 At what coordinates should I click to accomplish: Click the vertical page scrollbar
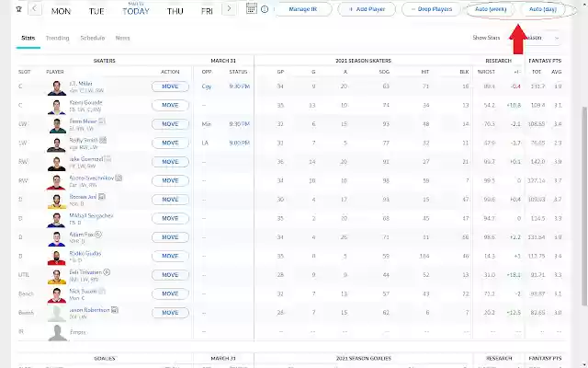pyautogui.click(x=584, y=206)
